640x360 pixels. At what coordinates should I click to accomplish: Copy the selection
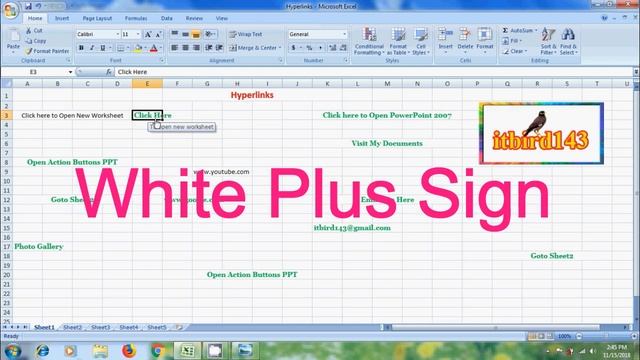pyautogui.click(x=36, y=41)
